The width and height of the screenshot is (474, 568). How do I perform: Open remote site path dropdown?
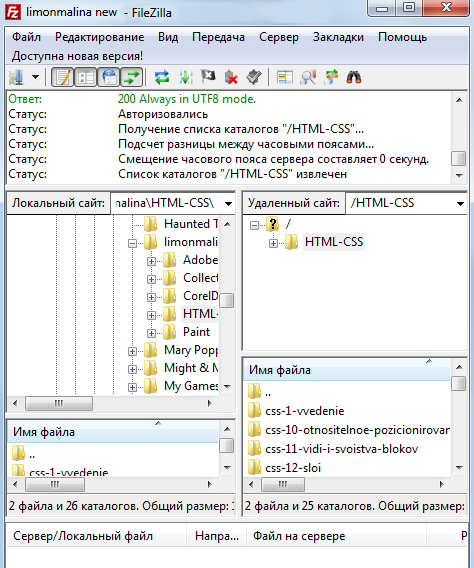[x=460, y=204]
